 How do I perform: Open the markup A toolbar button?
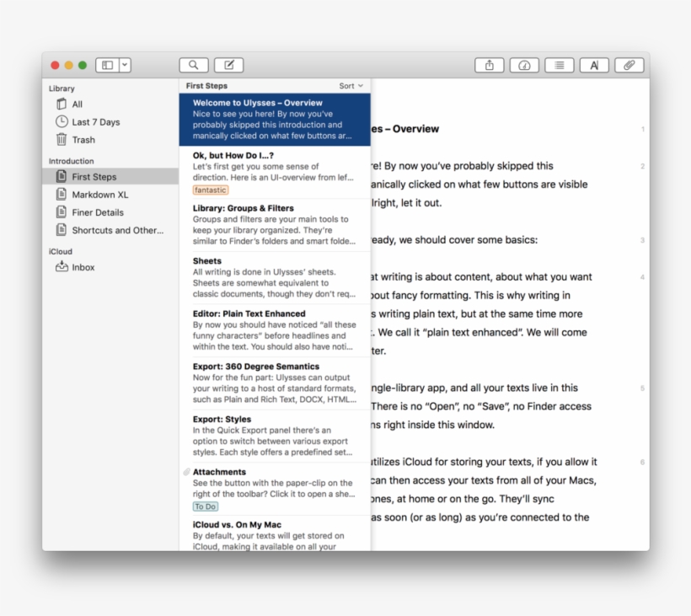(x=594, y=65)
